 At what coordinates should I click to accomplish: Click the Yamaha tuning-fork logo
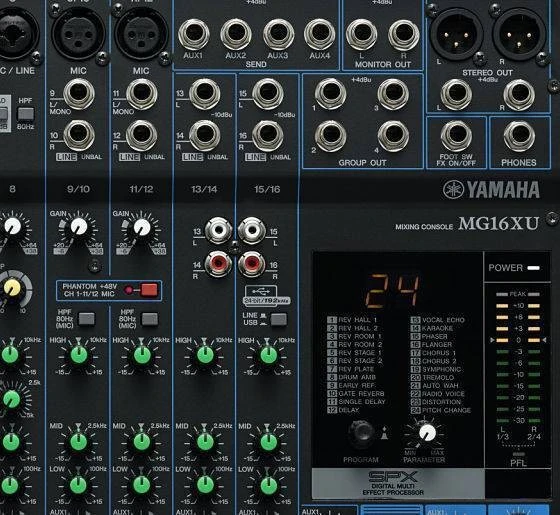click(454, 189)
